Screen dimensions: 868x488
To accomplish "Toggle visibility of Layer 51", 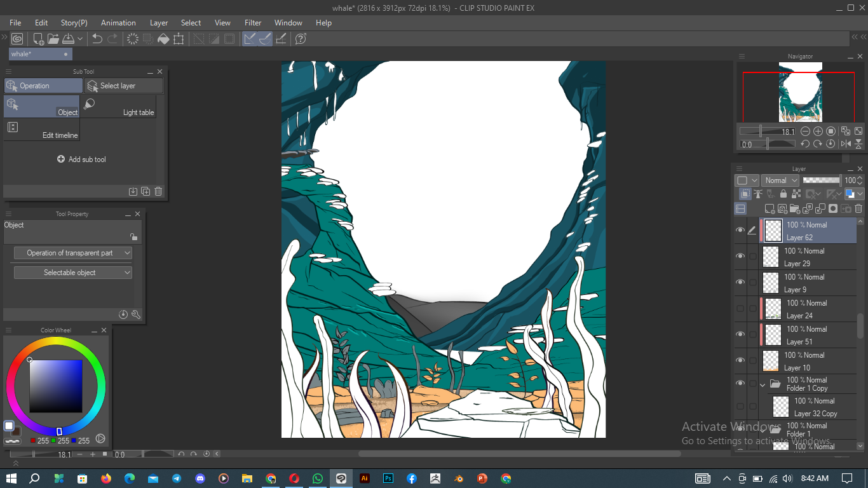I will point(740,335).
